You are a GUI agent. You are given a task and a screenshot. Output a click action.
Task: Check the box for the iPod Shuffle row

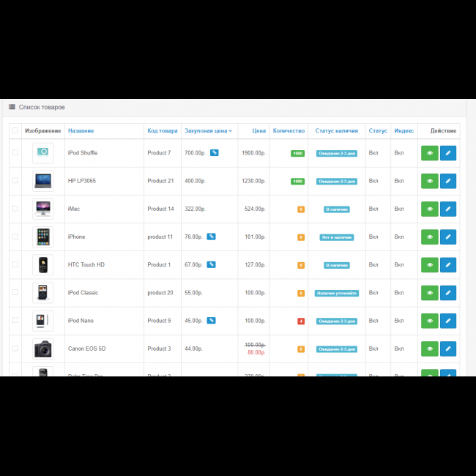(15, 153)
